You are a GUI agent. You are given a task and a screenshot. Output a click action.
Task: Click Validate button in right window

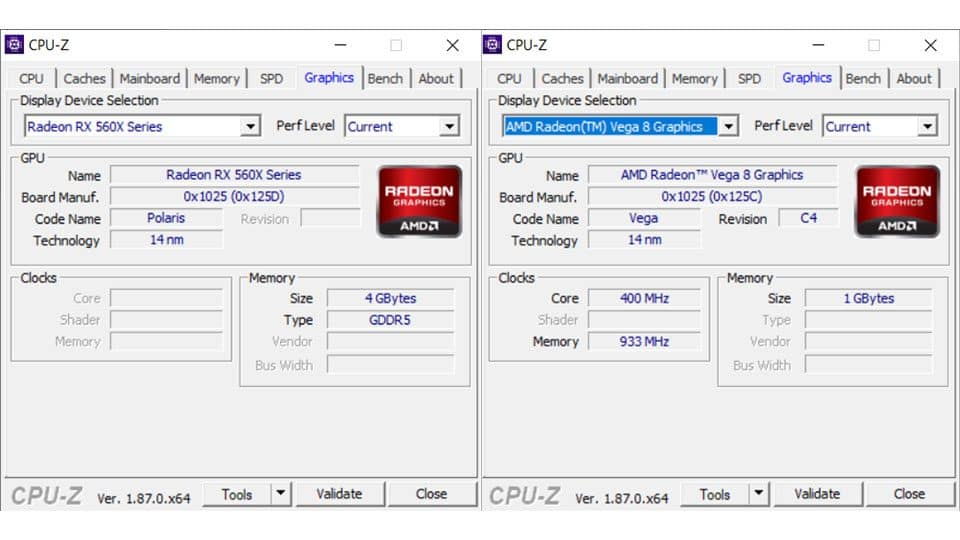[x=818, y=494]
